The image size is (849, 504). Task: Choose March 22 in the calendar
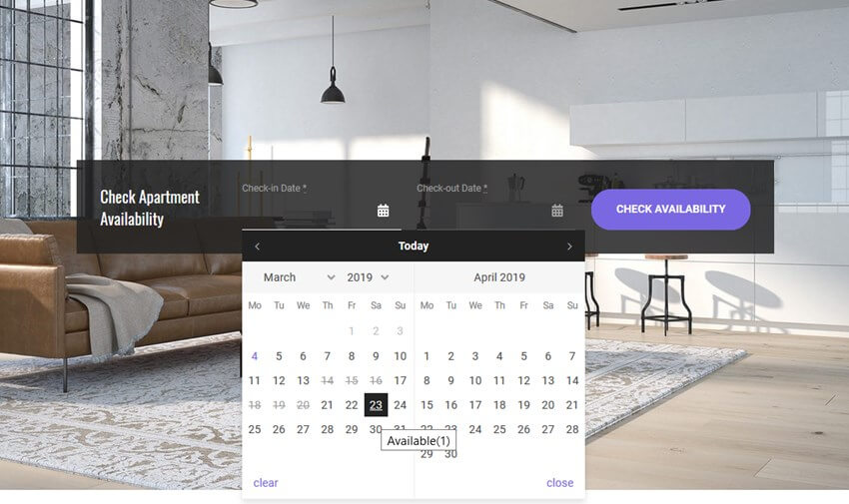[x=352, y=405]
